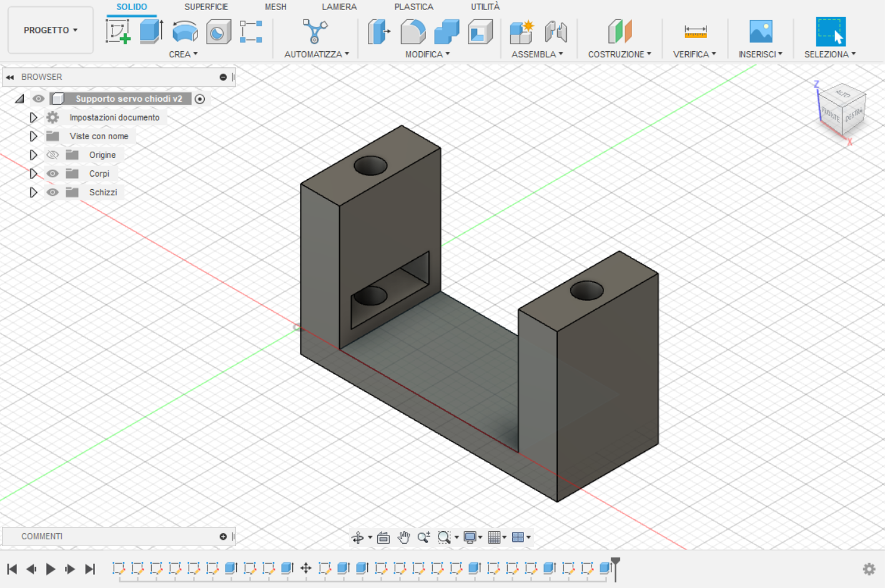Image resolution: width=885 pixels, height=588 pixels.
Task: Select the Pan hand tool
Action: (403, 537)
